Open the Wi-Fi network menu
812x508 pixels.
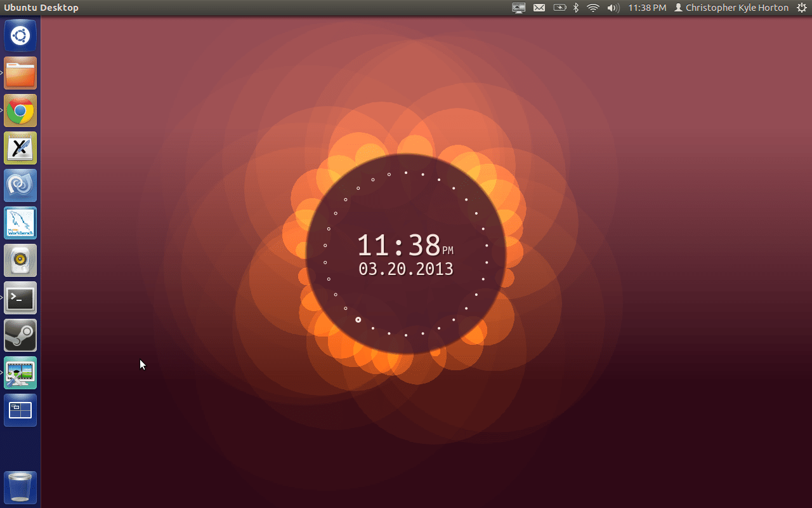(593, 8)
